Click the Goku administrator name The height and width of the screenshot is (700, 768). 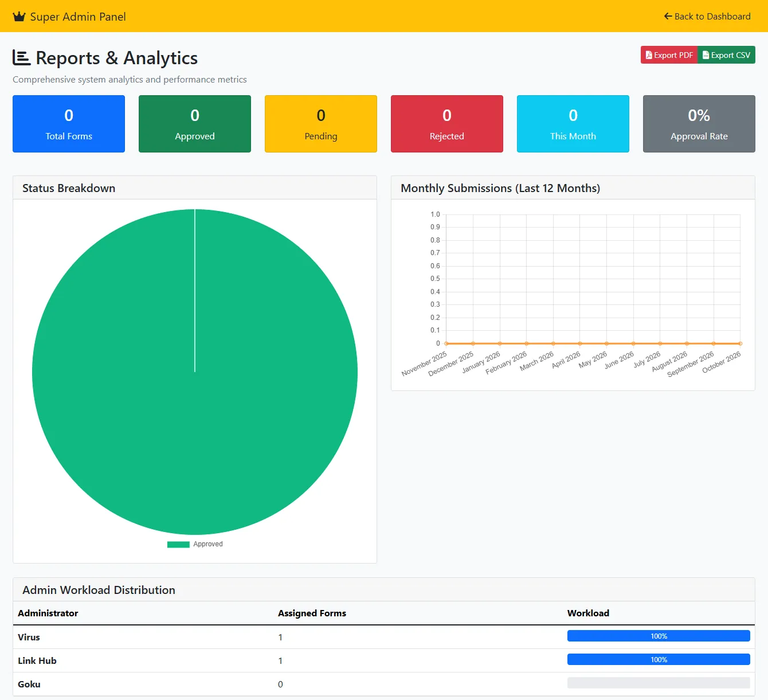[29, 684]
